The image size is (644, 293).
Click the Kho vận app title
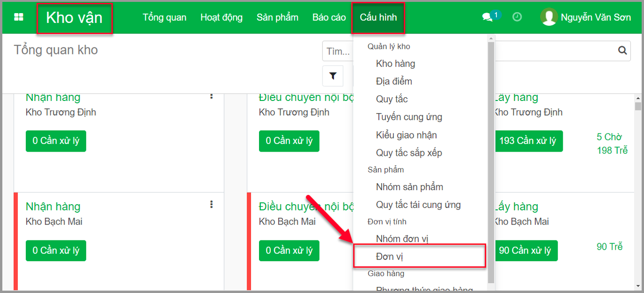(74, 17)
